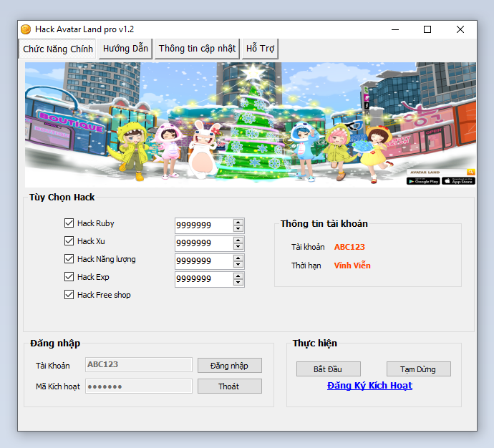
Task: Click the App Store badge in the banner
Action: click(458, 181)
